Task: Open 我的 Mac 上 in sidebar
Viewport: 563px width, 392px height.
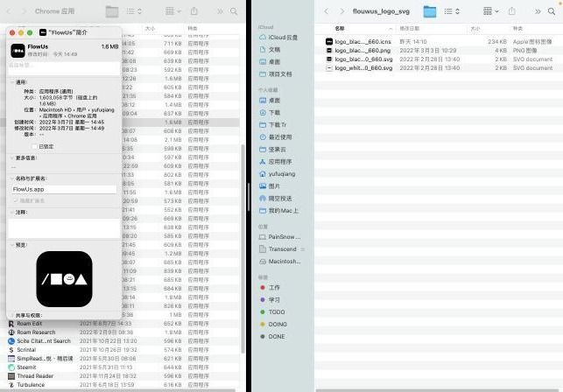Action: click(x=278, y=210)
